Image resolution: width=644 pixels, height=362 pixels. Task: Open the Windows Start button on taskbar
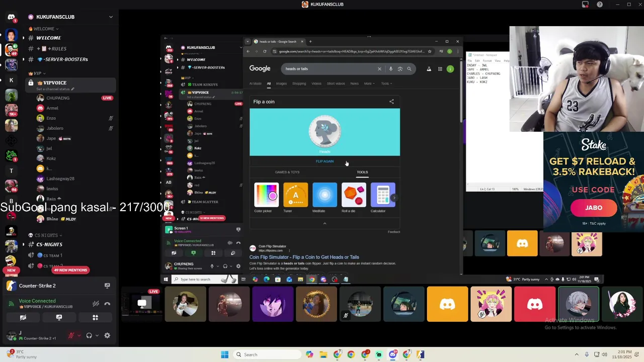click(224, 354)
